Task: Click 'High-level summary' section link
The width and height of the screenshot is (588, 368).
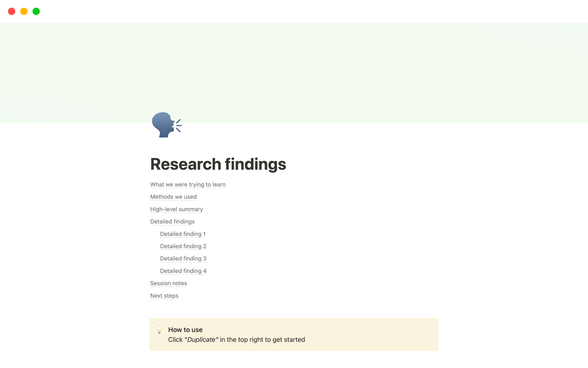Action: (176, 209)
